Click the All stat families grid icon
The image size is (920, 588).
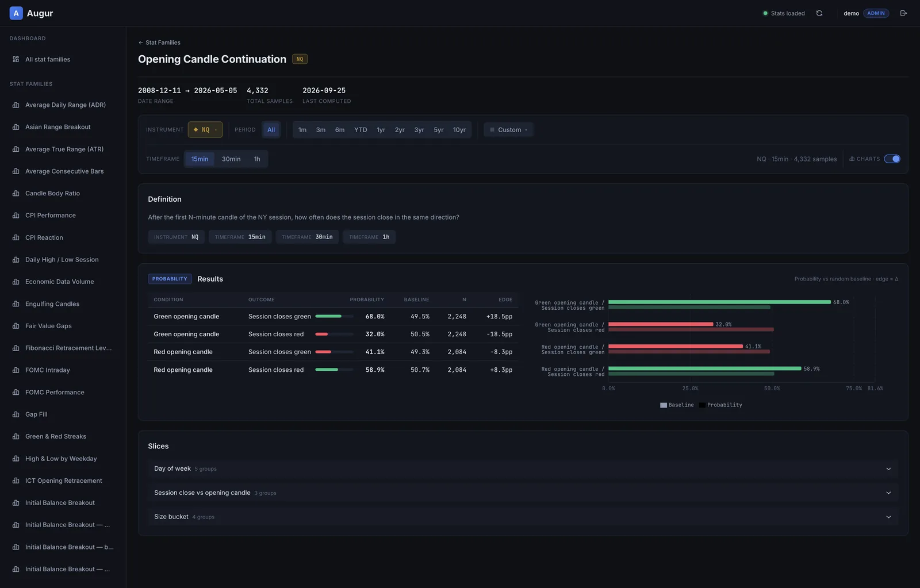coord(16,59)
